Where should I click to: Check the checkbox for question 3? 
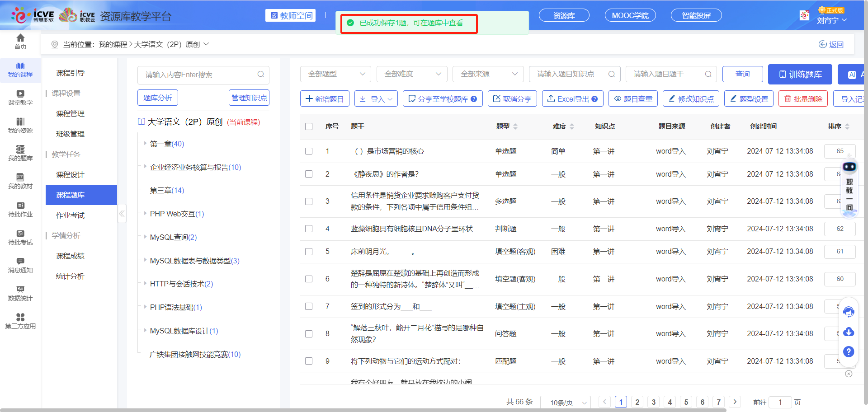pos(309,201)
